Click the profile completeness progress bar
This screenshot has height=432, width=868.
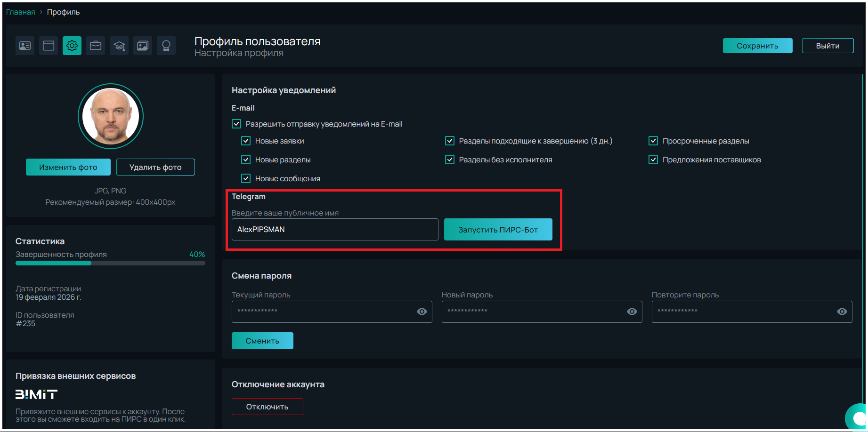point(110,263)
